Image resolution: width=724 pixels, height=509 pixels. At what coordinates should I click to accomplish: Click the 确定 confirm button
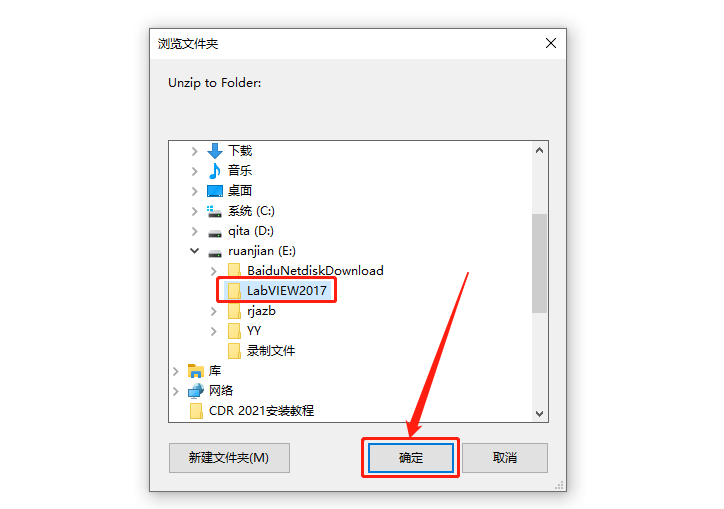coord(410,458)
